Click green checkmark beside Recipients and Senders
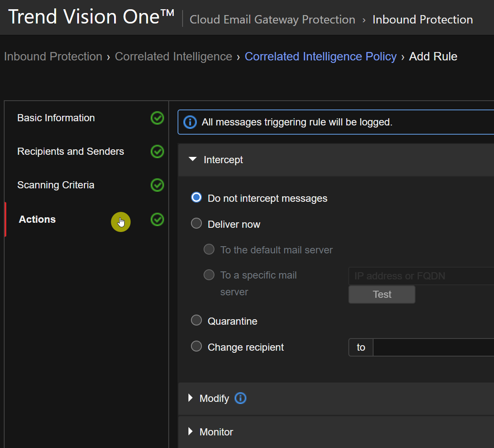Image resolution: width=494 pixels, height=448 pixels. click(x=157, y=151)
